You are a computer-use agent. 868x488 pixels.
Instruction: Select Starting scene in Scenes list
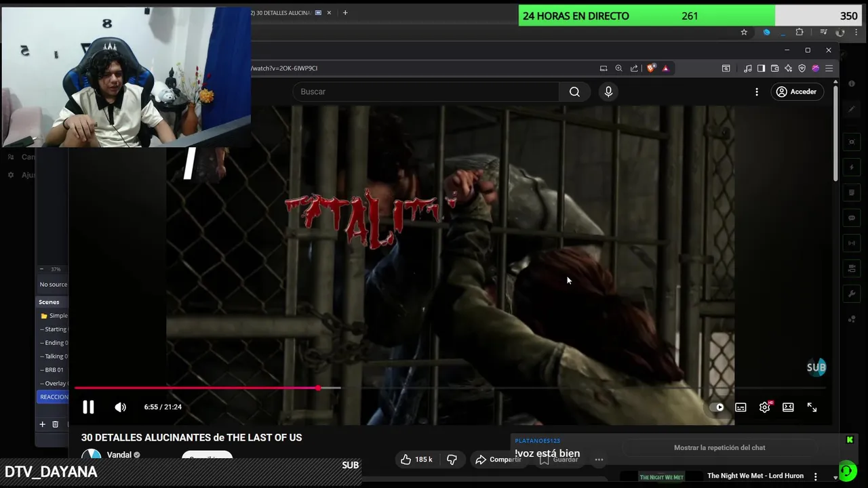click(54, 329)
